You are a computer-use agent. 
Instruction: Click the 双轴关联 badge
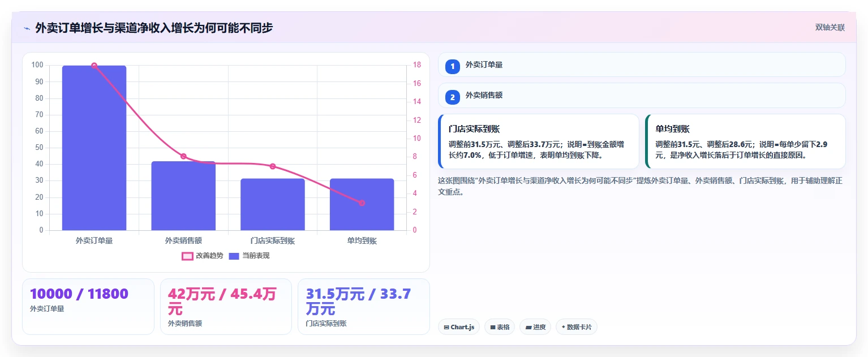pyautogui.click(x=830, y=28)
